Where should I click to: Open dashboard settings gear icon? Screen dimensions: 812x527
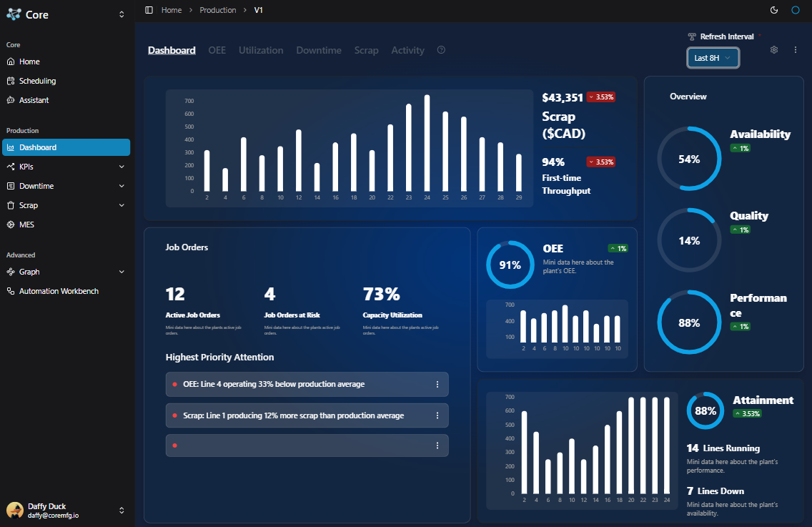click(774, 50)
